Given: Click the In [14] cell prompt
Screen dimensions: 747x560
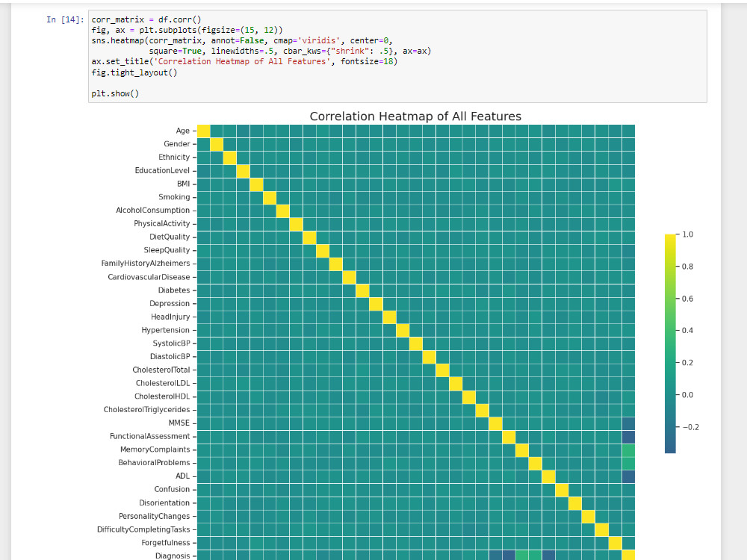Looking at the screenshot, I should [x=65, y=19].
